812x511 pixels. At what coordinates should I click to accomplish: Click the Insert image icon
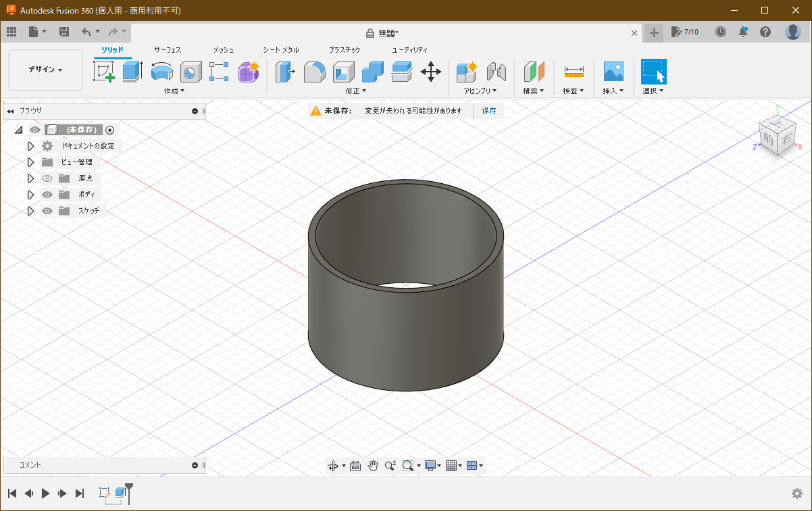pos(613,71)
